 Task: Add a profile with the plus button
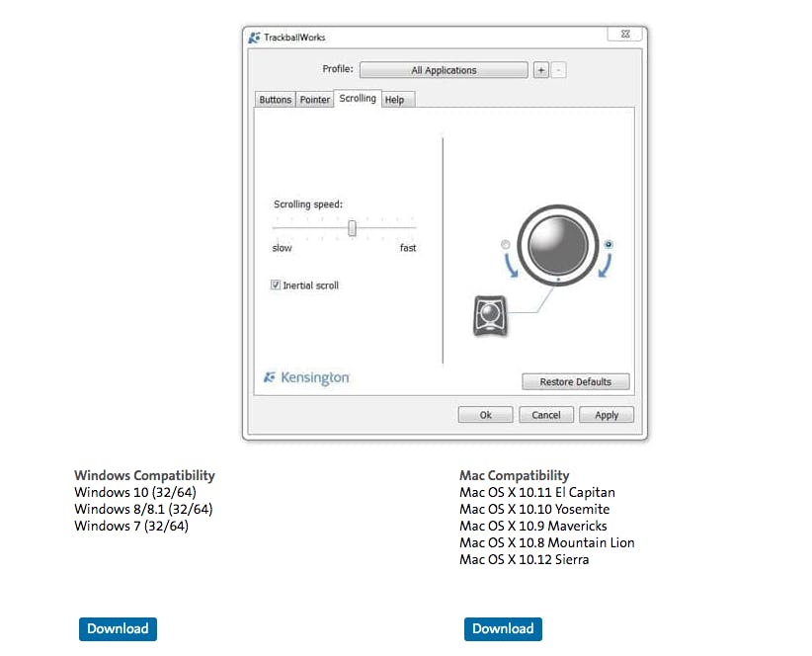541,70
